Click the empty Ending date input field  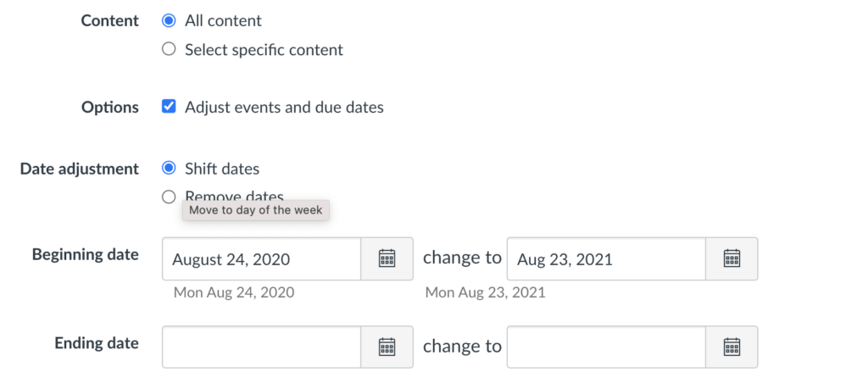pyautogui.click(x=262, y=347)
